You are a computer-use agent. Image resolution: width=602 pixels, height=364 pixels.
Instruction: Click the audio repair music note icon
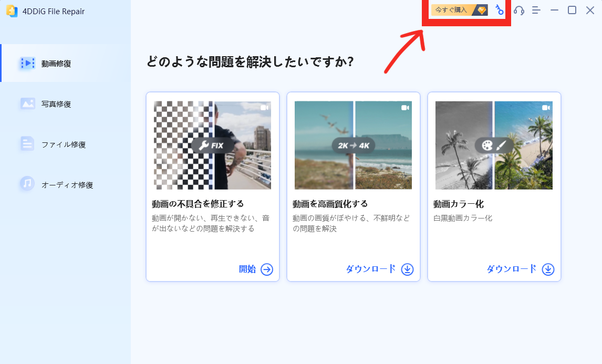(x=27, y=184)
